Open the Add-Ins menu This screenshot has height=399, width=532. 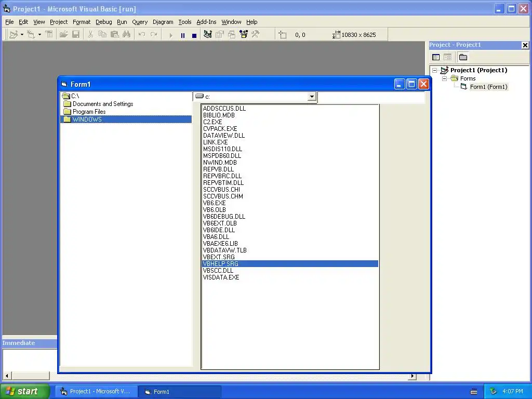coord(206,22)
